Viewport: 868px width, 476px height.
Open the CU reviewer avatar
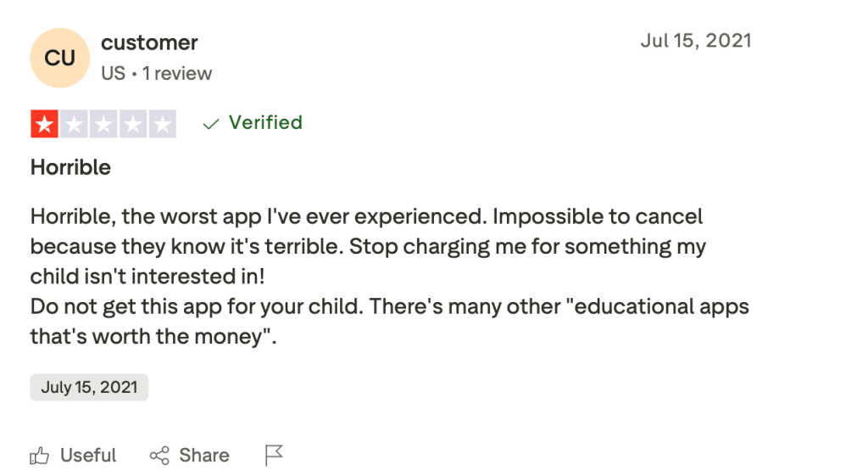coord(59,58)
